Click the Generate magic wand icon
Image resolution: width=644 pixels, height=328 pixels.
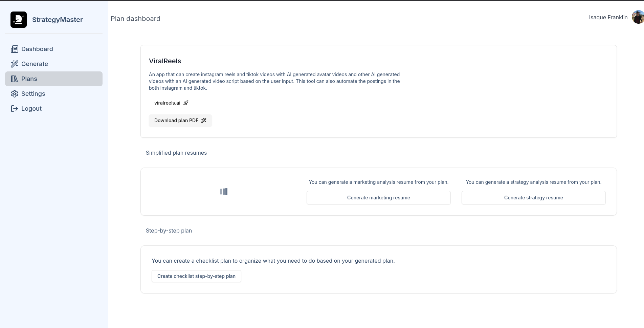(x=14, y=64)
